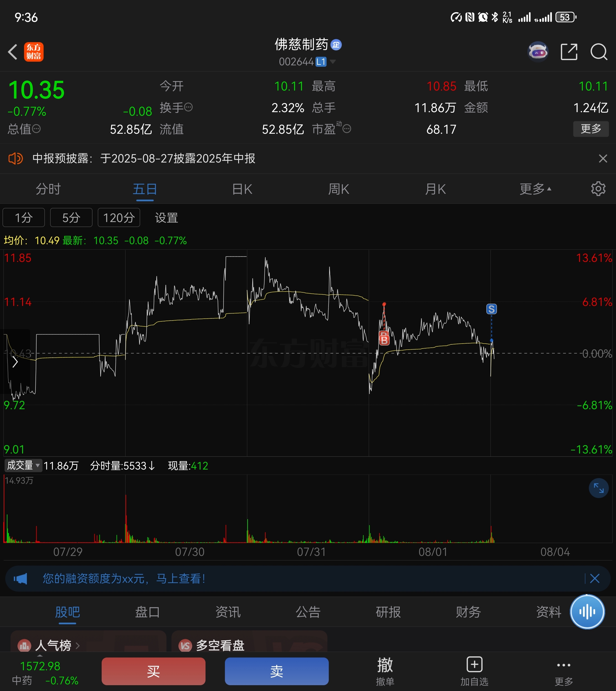Tap the blue S sell marker on chart
616x691 pixels.
(491, 309)
